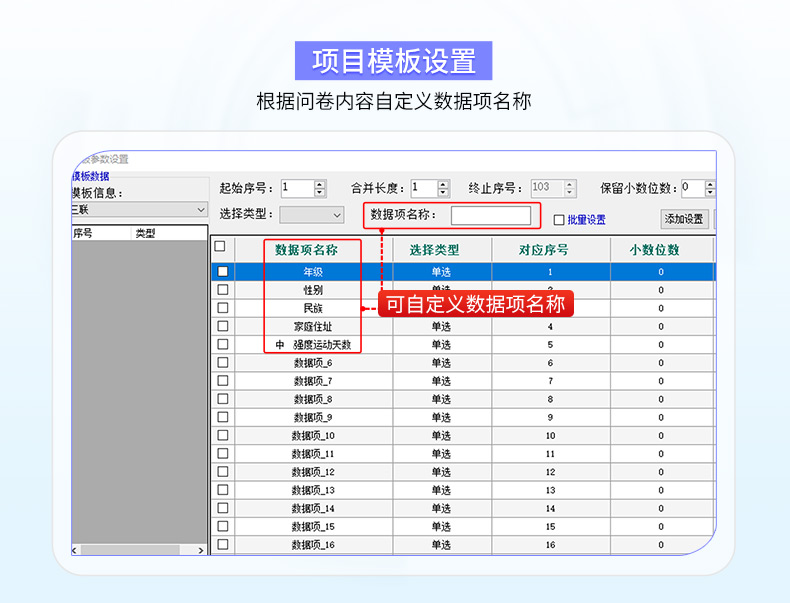
Task: Tick the checkbox for the 民族 row
Action: 222,308
